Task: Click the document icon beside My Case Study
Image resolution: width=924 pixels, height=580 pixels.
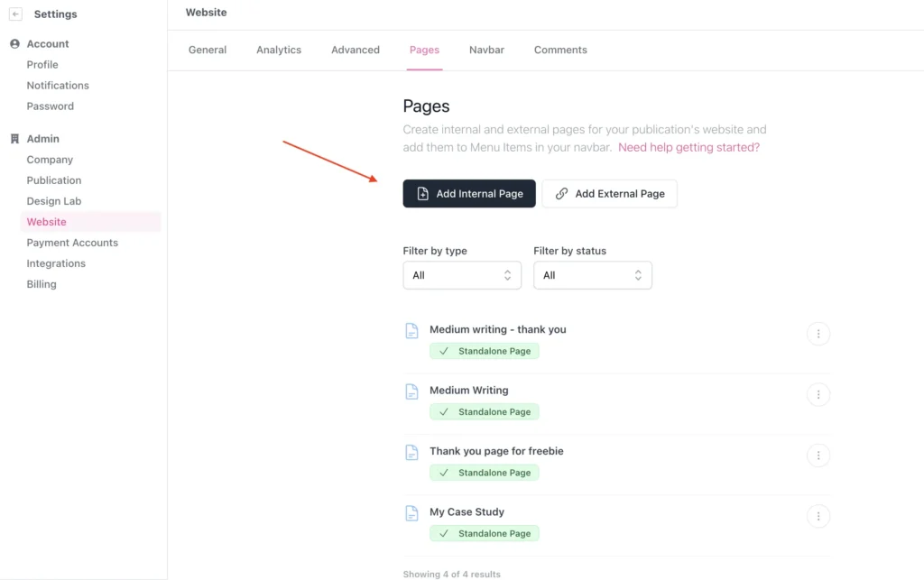Action: (412, 512)
